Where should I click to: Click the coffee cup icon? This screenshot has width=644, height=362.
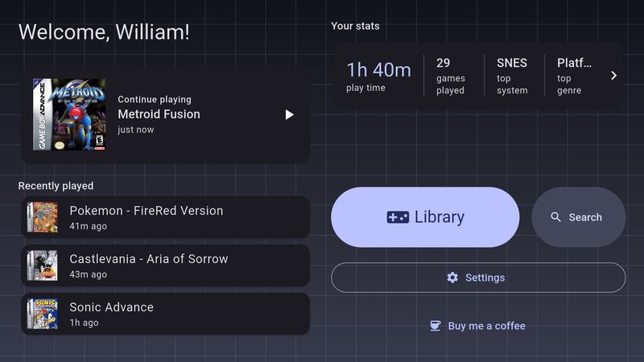click(435, 326)
